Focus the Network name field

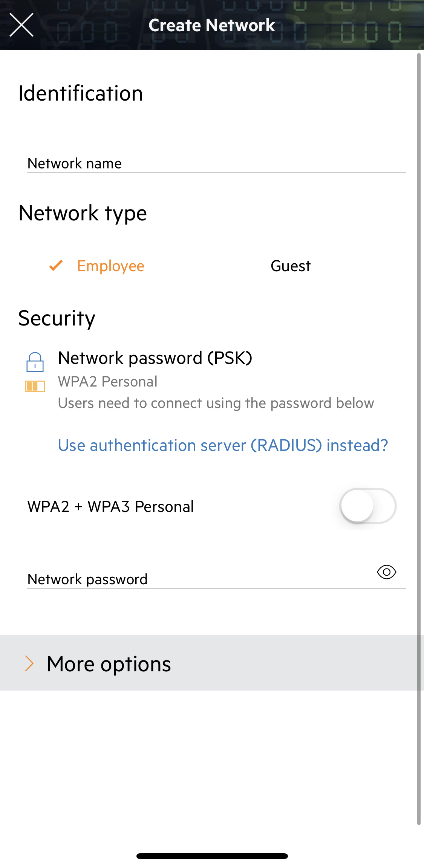[216, 164]
